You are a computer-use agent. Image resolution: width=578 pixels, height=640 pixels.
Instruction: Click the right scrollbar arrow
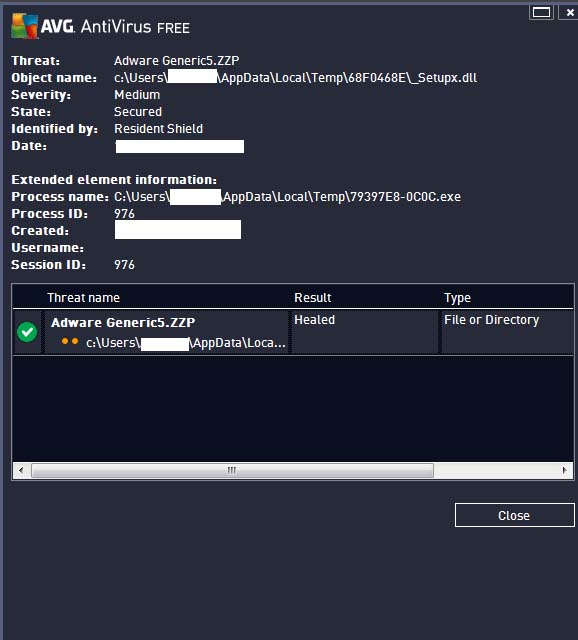565,470
